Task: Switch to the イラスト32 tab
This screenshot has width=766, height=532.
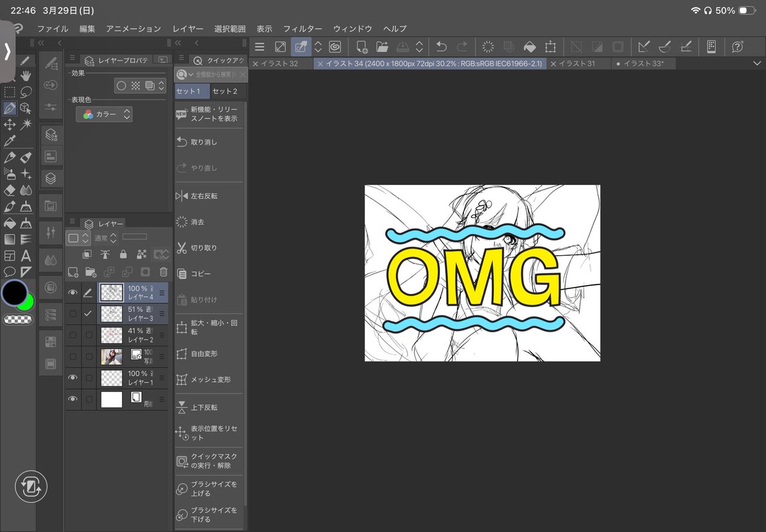Action: [x=280, y=63]
